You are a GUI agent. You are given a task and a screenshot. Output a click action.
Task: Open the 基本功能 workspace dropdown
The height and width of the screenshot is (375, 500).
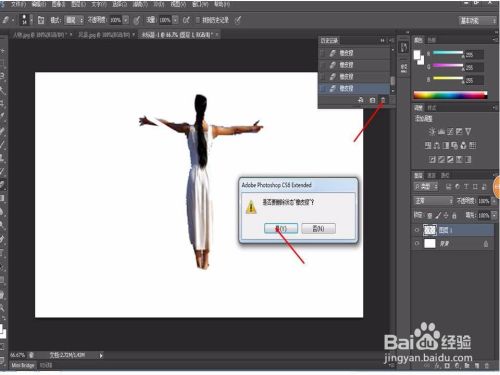pyautogui.click(x=477, y=21)
